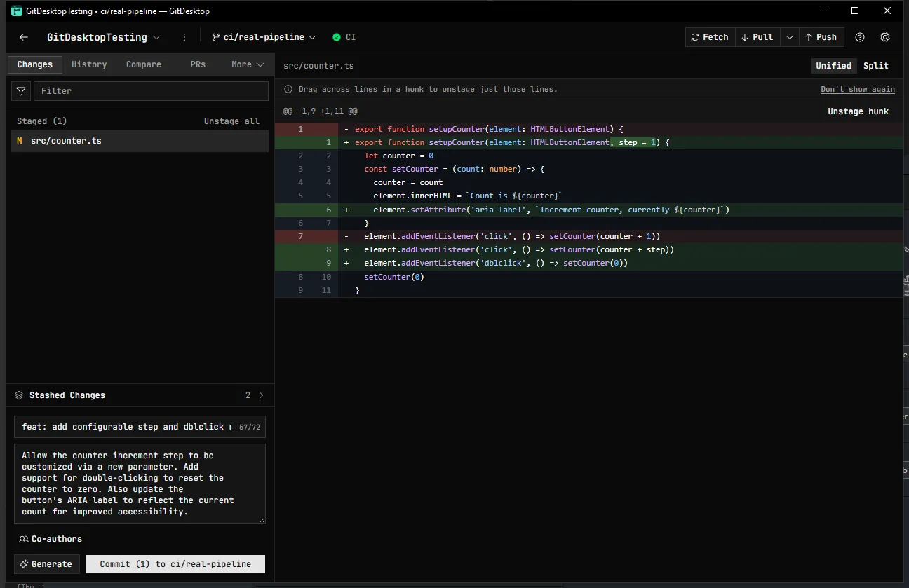Switch to the Changes tab
This screenshot has height=588, width=909.
coord(35,64)
